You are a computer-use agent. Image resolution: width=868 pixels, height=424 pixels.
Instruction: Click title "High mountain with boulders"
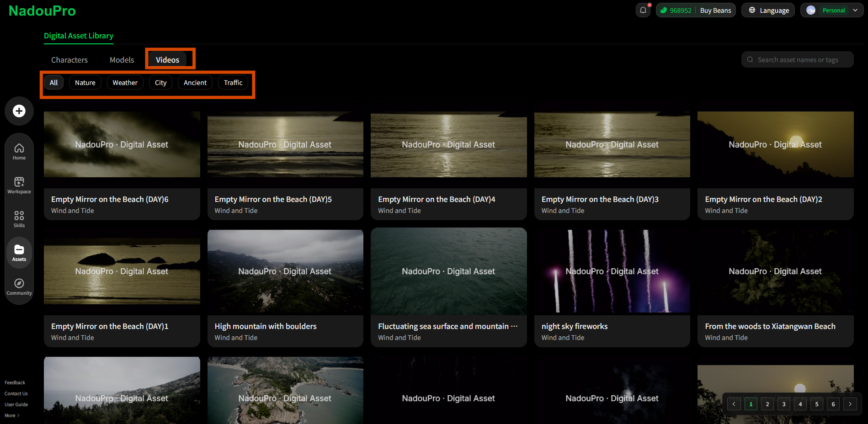[266, 326]
